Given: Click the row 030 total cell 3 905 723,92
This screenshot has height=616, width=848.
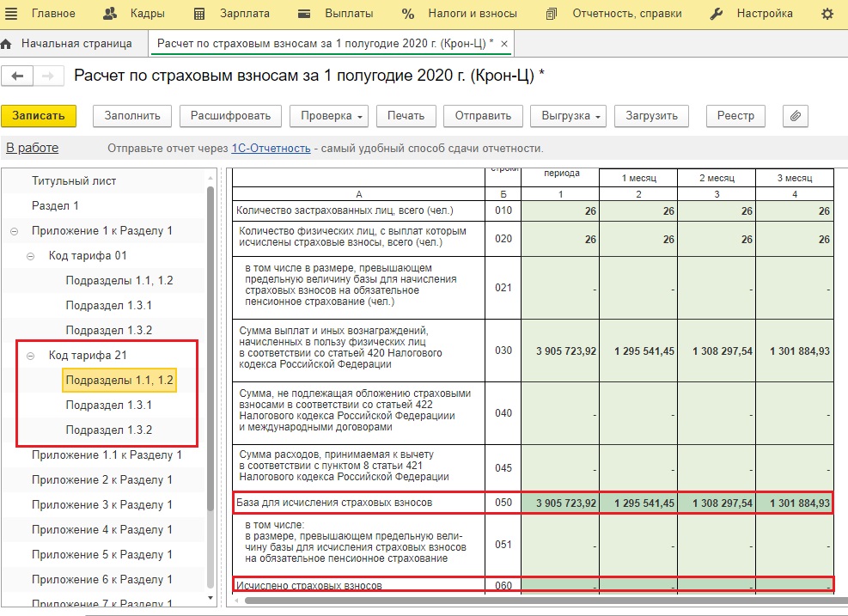Looking at the screenshot, I should pyautogui.click(x=560, y=351).
